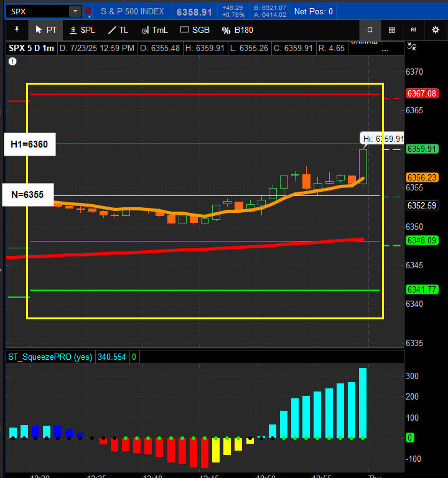Expand the SPX symbol dropdown arrow
Screen dimensions: 448x478
click(x=75, y=12)
